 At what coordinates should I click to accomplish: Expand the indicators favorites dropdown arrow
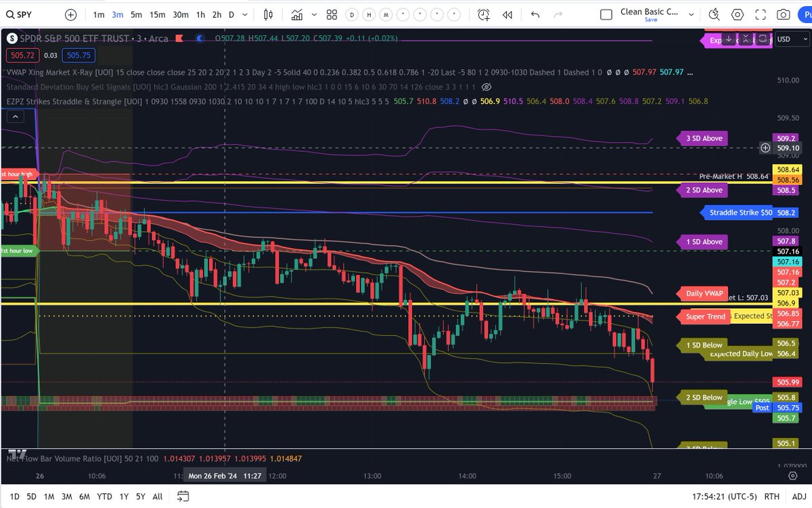click(x=313, y=14)
